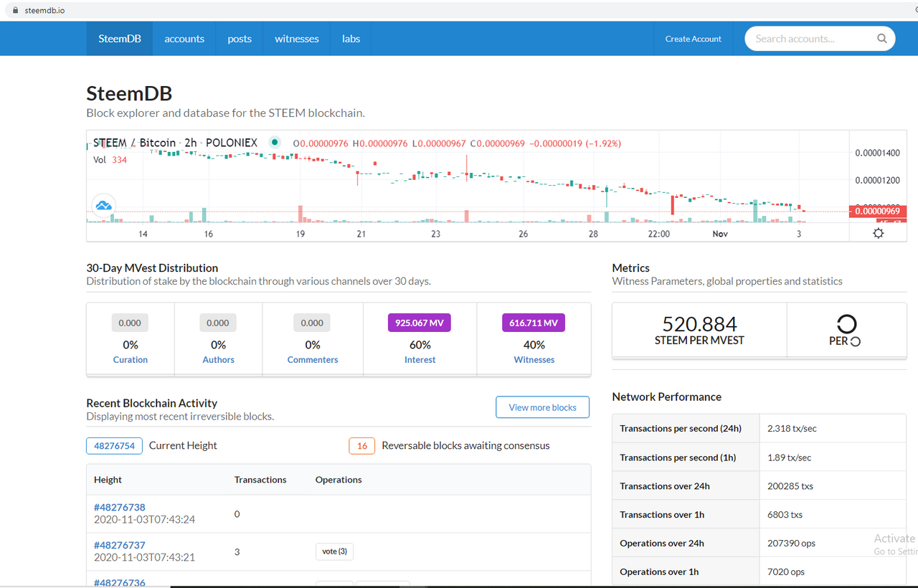Viewport: 918px width, 588px height.
Task: Click the 'Operations over 1h' label
Action: [659, 572]
